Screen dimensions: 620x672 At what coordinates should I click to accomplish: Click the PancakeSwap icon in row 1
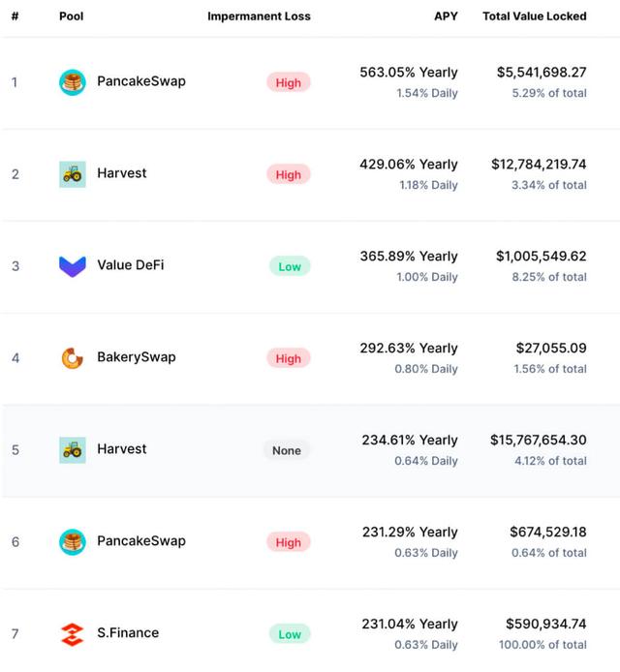73,82
